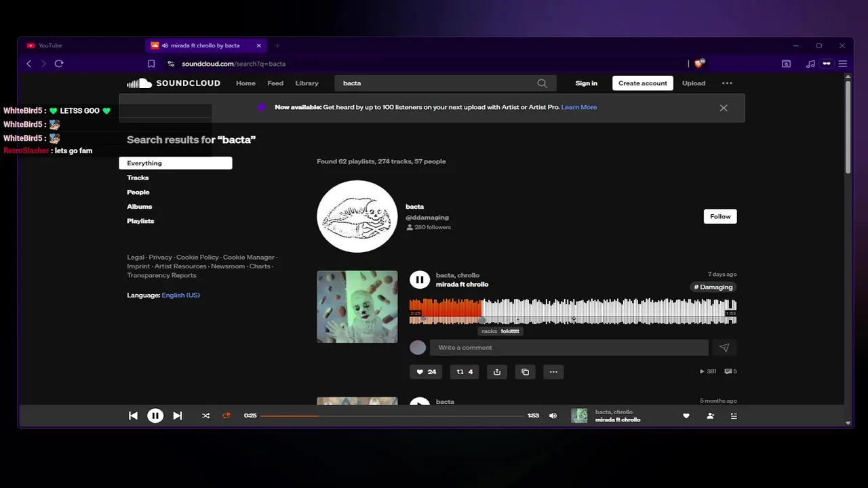Open the Library page
The height and width of the screenshot is (488, 868).
(307, 83)
